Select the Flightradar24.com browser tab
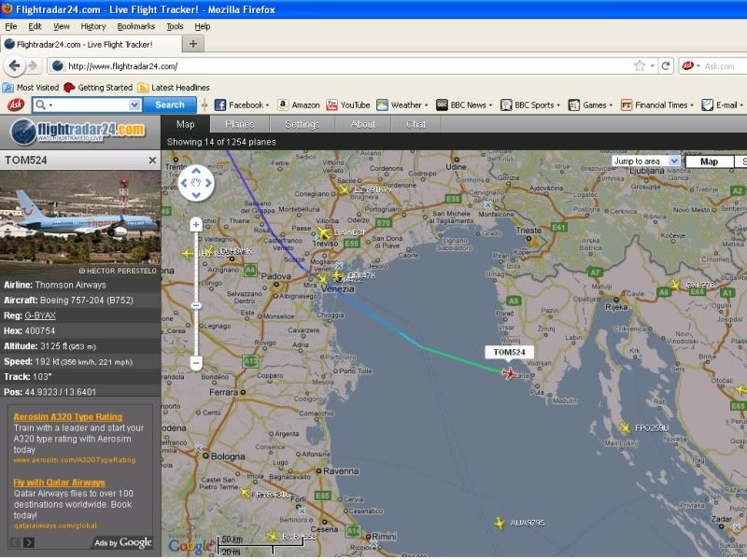This screenshot has width=747, height=560. coord(91,44)
